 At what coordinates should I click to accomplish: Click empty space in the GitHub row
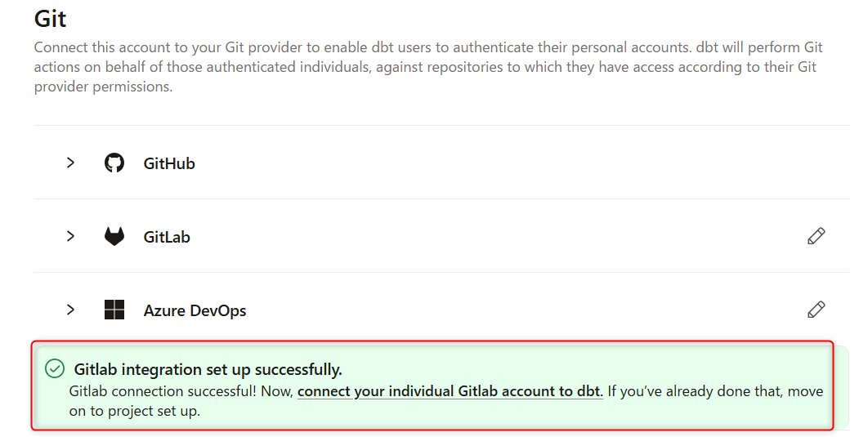coord(499,163)
